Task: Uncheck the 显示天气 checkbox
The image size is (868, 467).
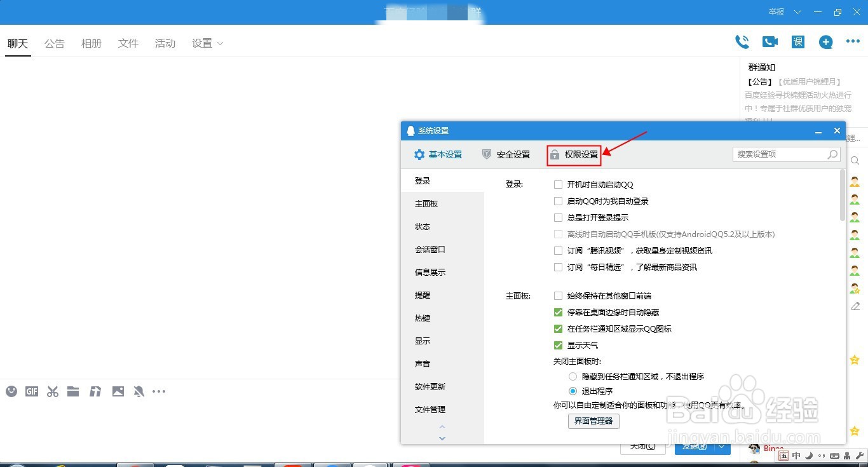Action: click(558, 346)
